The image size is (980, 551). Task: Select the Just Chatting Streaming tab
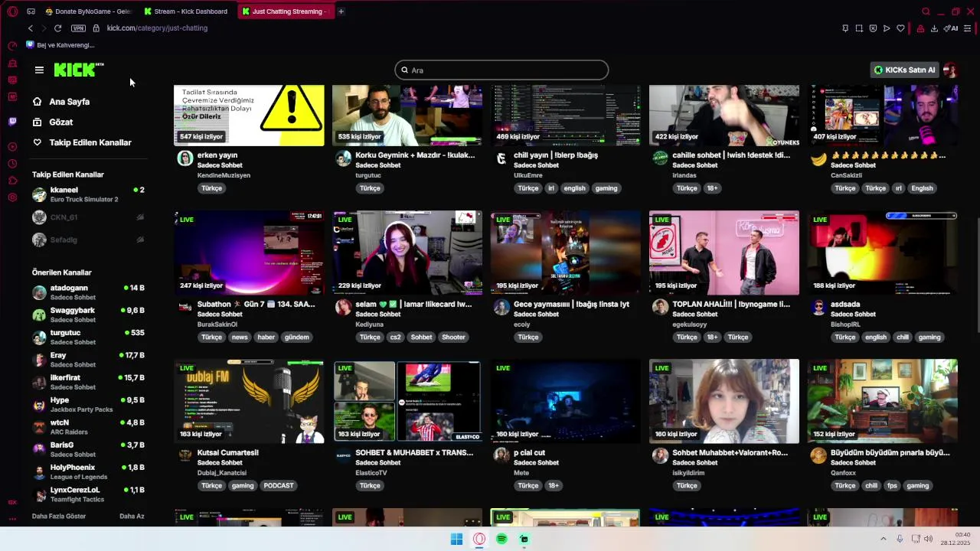(x=285, y=11)
